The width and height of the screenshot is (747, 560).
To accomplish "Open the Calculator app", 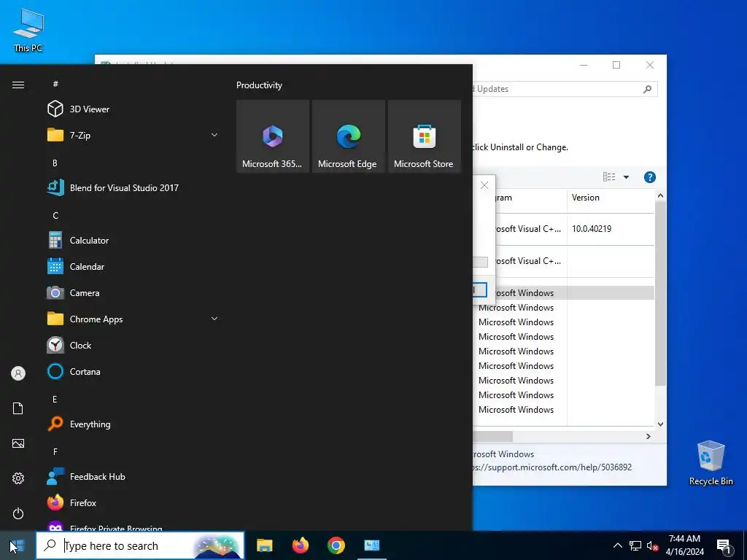I will (133, 241).
